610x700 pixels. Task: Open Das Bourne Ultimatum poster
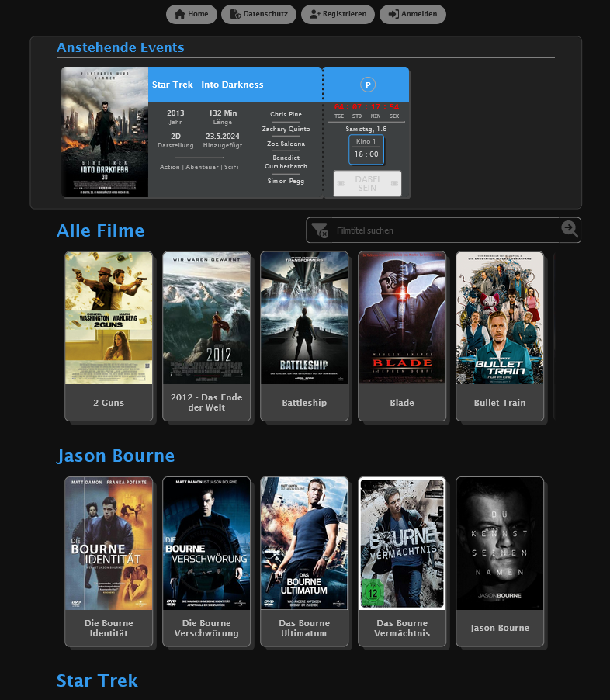pos(304,543)
